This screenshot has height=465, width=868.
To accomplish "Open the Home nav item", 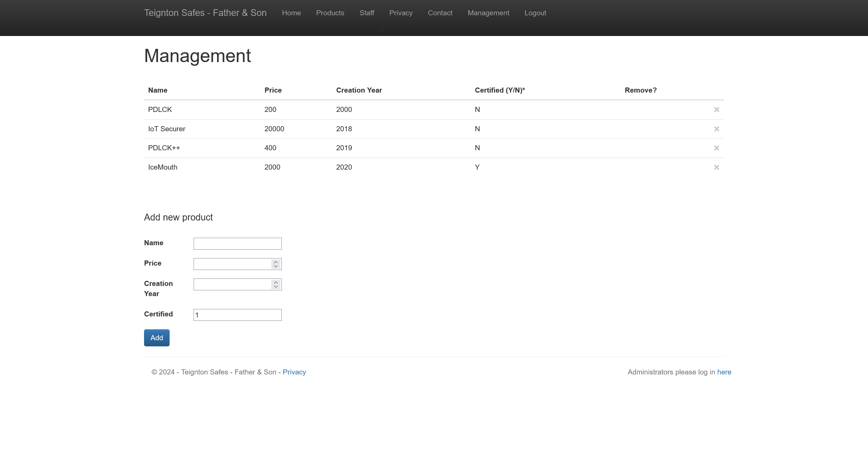I will (291, 13).
